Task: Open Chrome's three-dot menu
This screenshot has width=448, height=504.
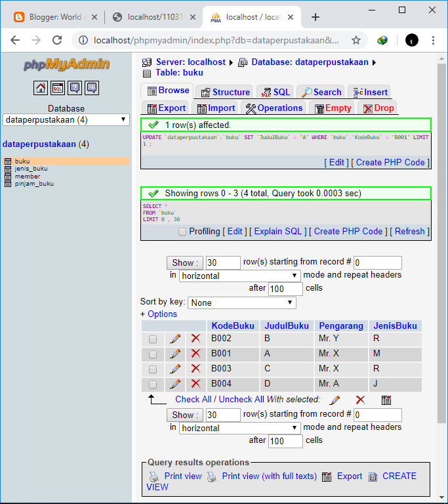Action: (433, 40)
